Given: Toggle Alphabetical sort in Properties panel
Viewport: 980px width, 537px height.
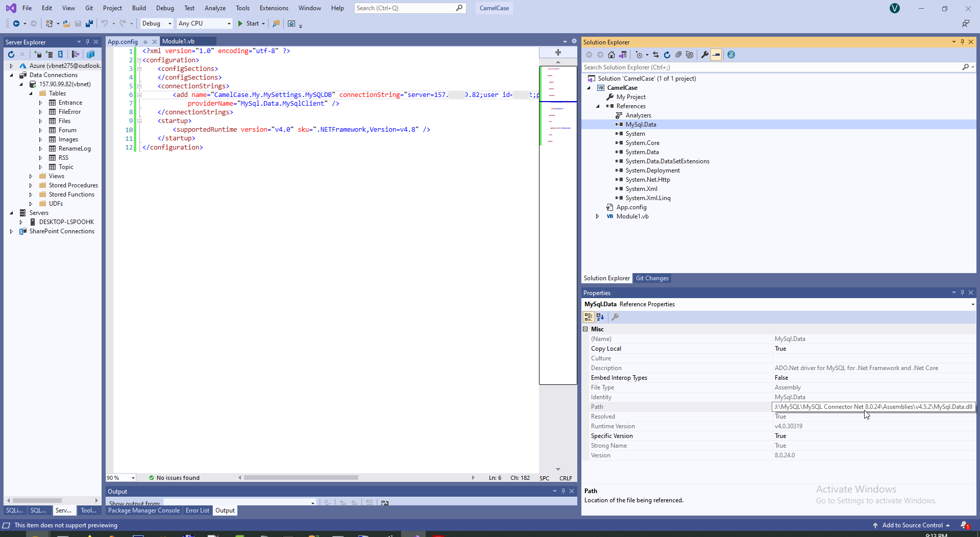Looking at the screenshot, I should [x=600, y=317].
